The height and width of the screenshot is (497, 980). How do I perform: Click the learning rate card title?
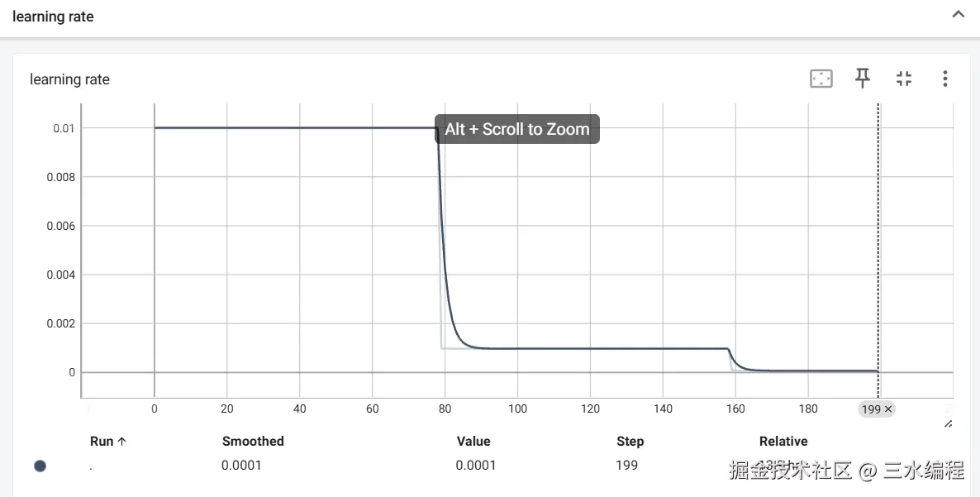(69, 79)
